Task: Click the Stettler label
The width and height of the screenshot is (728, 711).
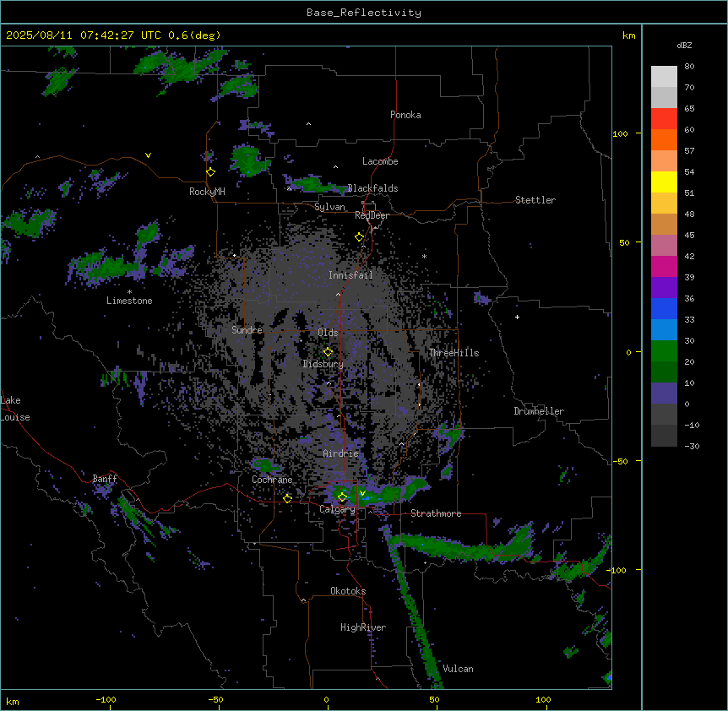Action: [x=535, y=200]
